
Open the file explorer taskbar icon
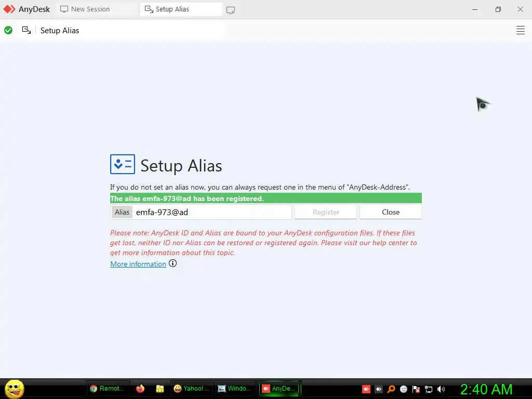(x=160, y=389)
